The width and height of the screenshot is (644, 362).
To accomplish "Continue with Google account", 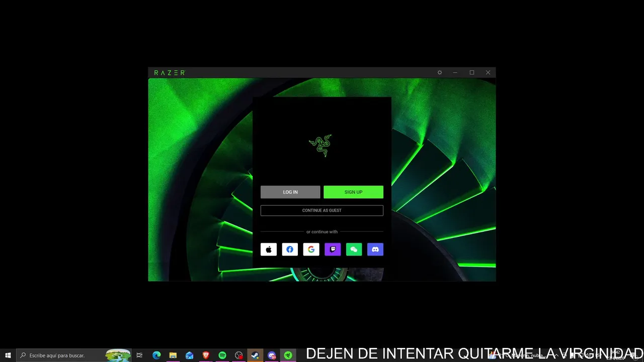I will [311, 249].
